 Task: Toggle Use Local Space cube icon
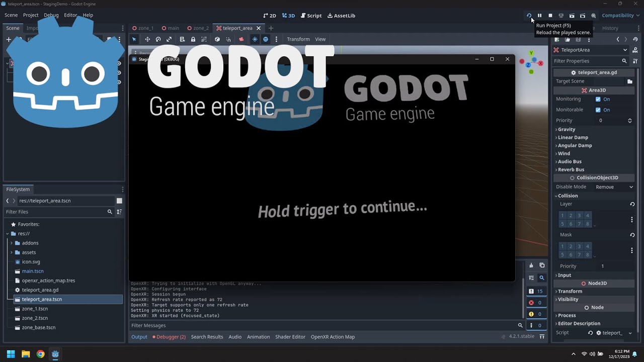217,39
